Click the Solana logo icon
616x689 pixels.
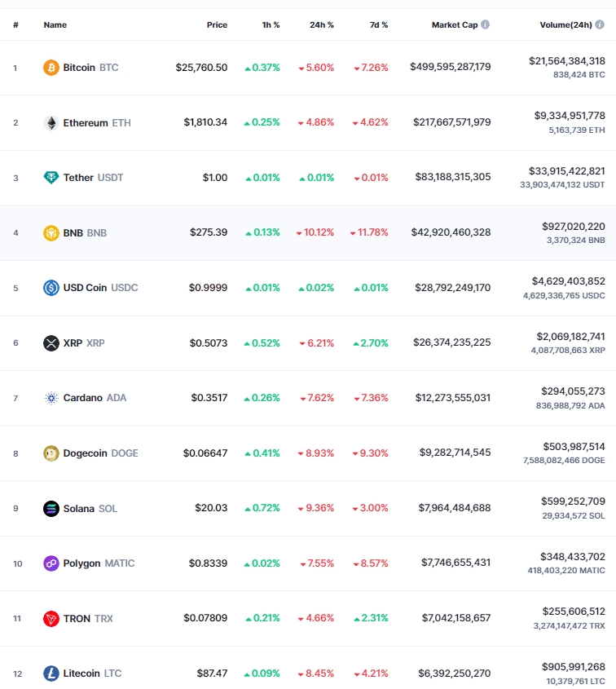click(x=51, y=509)
